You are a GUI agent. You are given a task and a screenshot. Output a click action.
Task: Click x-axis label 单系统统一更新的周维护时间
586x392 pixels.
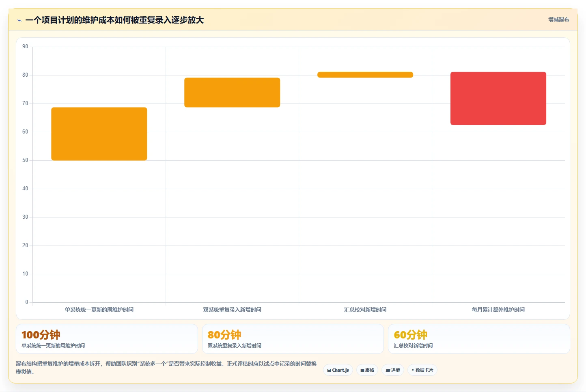pyautogui.click(x=99, y=310)
